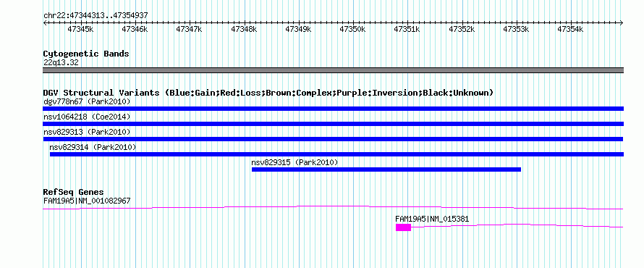Viewport: 644px width, 268px height.
Task: Click the 47353k ruler tick label
Action: [x=516, y=29]
